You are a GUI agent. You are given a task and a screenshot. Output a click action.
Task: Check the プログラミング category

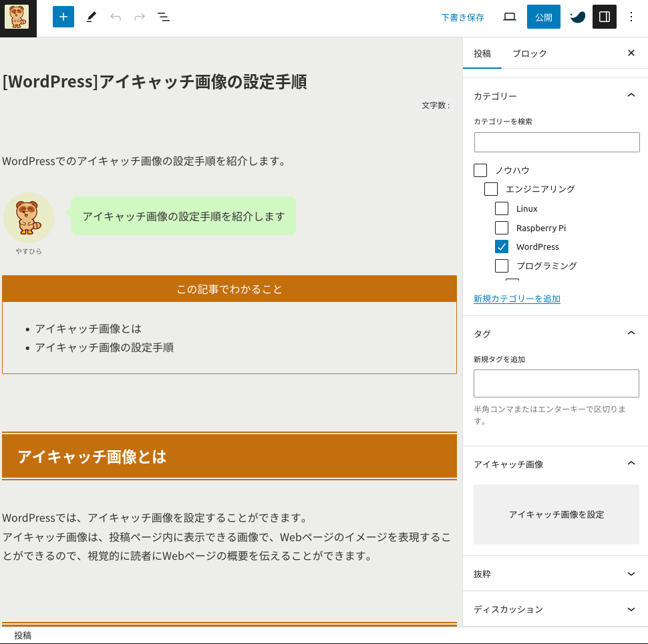[502, 265]
